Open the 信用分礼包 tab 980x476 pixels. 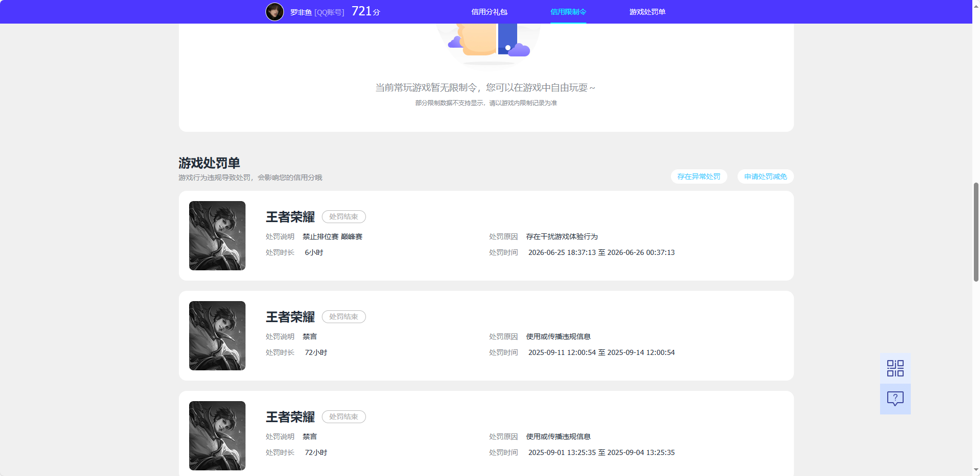click(x=489, y=12)
